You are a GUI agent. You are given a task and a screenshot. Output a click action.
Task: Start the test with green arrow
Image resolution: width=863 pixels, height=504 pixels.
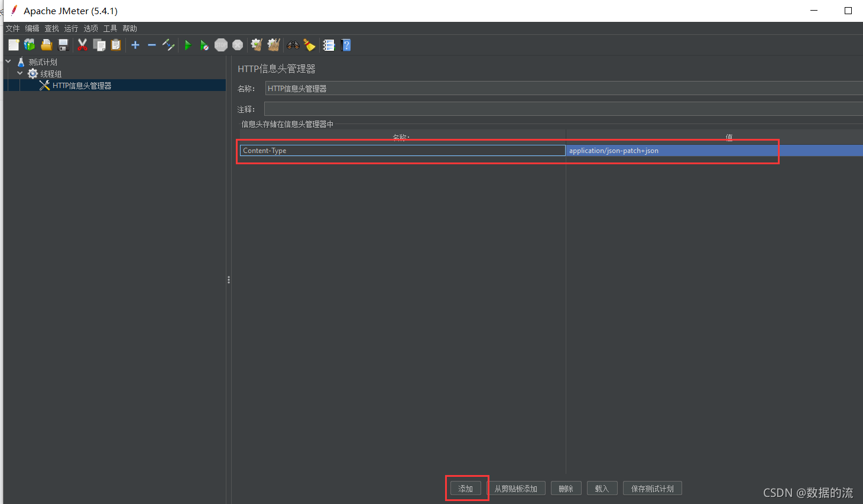(x=188, y=45)
